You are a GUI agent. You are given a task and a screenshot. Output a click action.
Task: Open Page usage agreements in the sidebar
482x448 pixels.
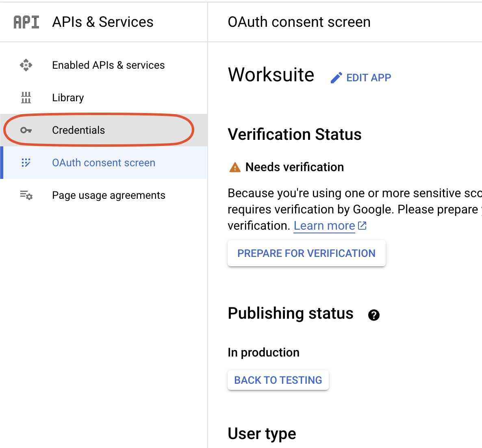click(x=104, y=195)
